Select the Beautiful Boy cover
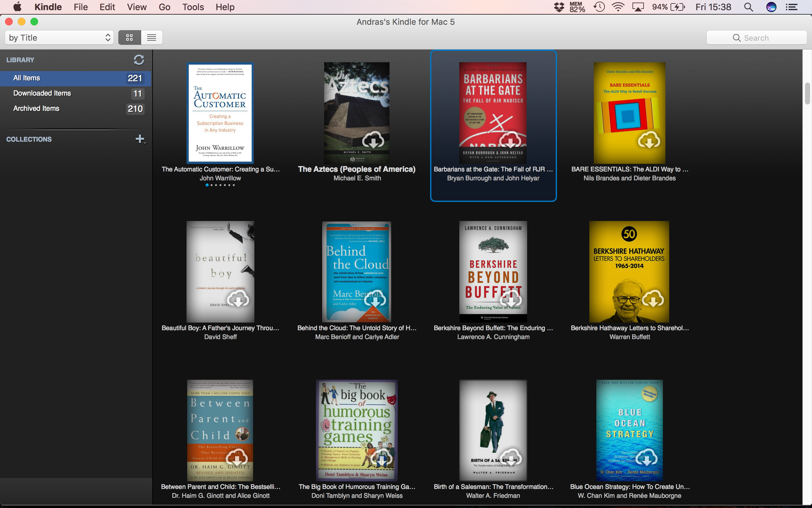 [x=220, y=271]
